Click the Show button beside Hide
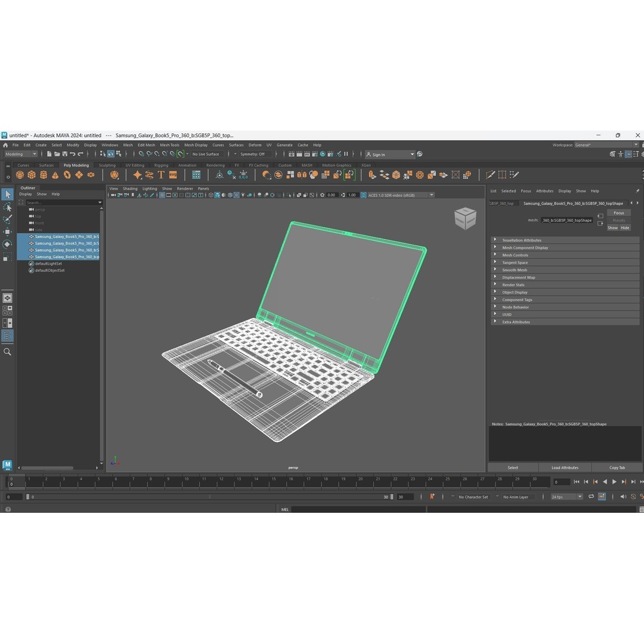 [612, 228]
